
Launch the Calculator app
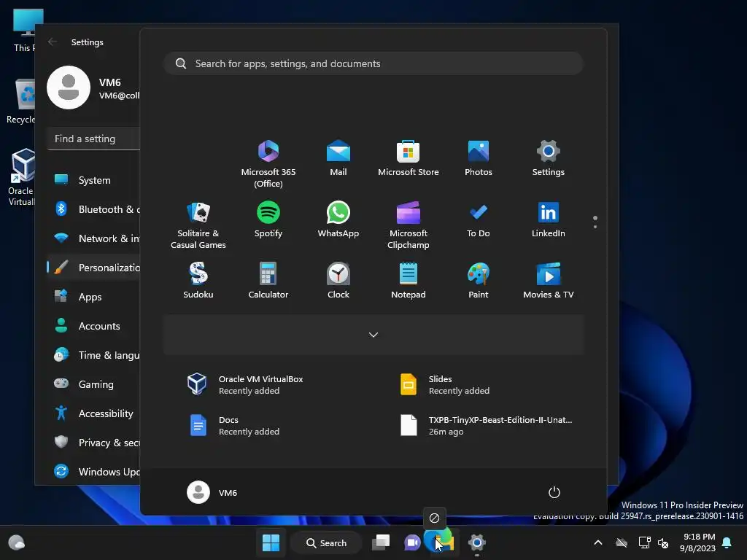pos(268,281)
